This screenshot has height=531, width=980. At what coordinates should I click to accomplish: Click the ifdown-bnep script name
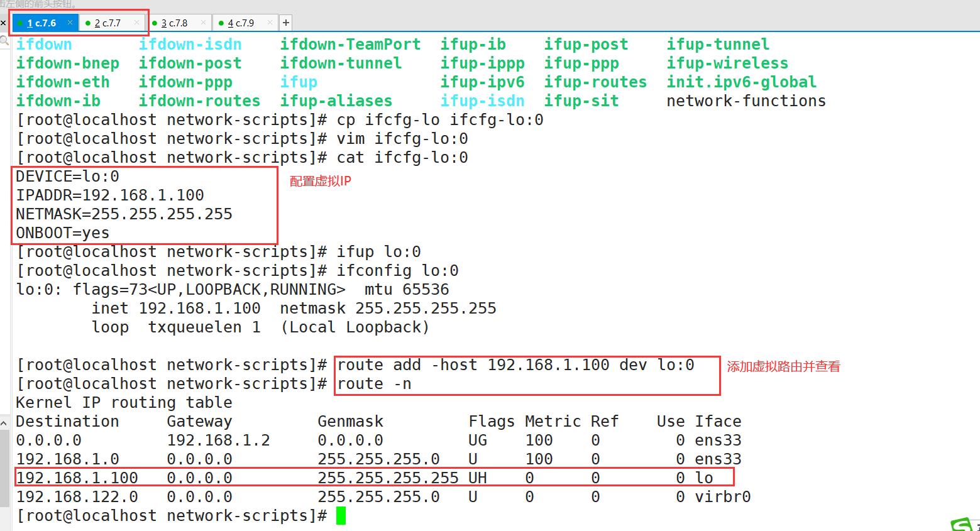click(x=67, y=63)
